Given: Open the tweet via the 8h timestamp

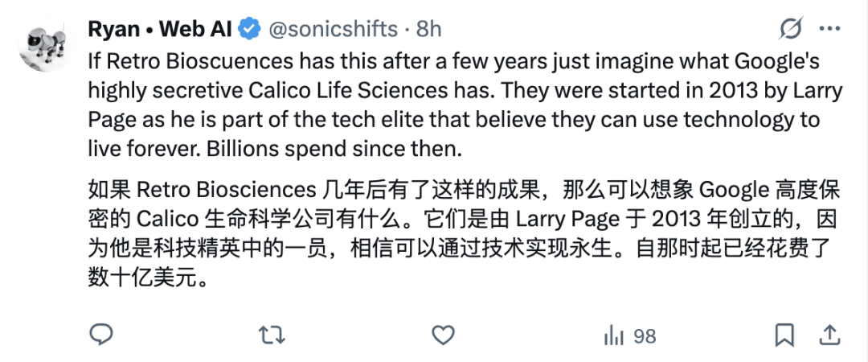Looking at the screenshot, I should pos(428,30).
